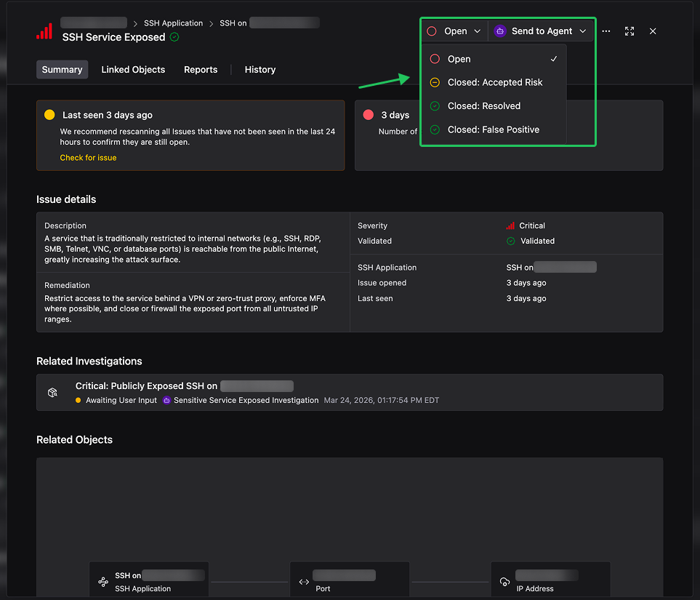Click the Check for issue link
700x600 pixels.
coord(88,157)
